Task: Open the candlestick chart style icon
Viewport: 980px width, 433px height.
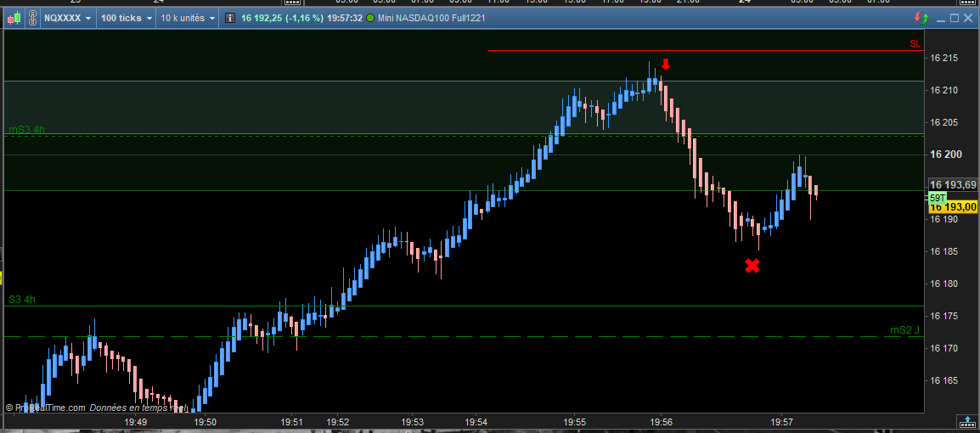Action: tap(14, 18)
